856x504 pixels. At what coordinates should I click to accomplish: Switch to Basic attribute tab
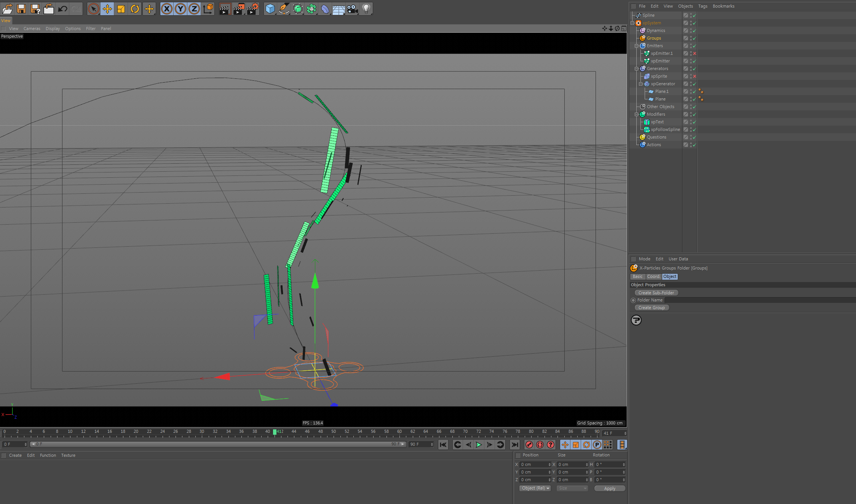pos(637,277)
